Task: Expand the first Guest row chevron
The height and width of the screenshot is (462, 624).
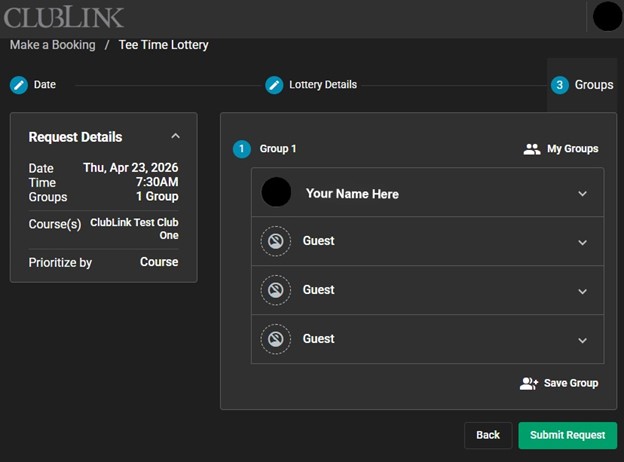Action: [x=583, y=242]
